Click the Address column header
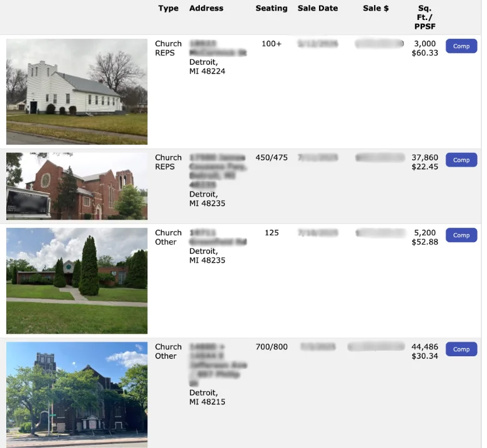This screenshot has width=487, height=448. (206, 8)
